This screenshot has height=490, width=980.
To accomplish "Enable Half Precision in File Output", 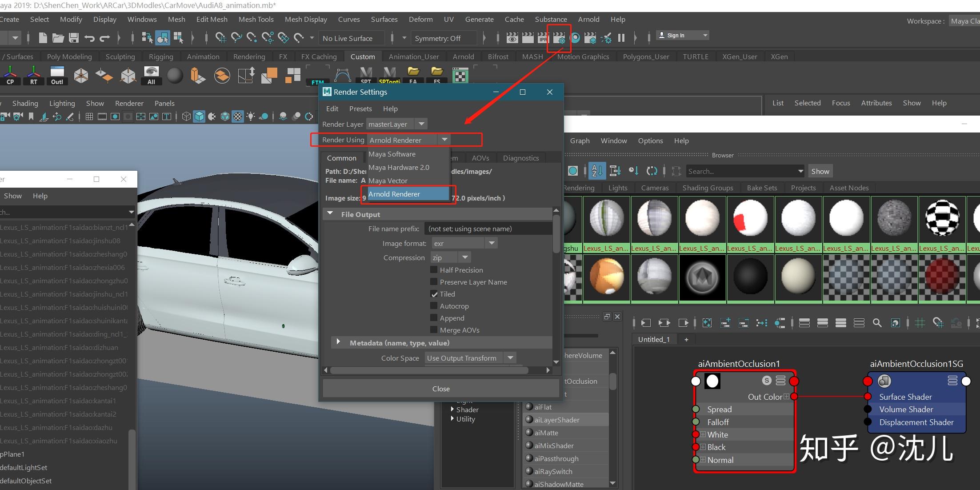I will pos(434,269).
